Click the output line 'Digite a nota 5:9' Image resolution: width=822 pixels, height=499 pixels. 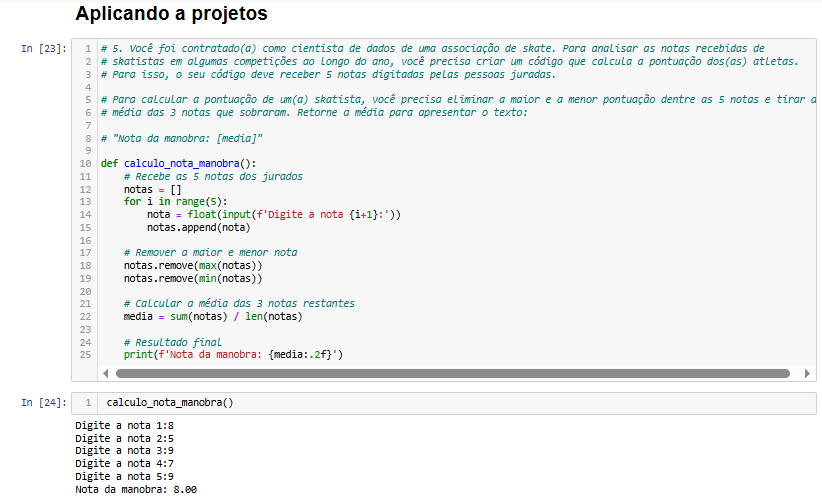pyautogui.click(x=124, y=476)
